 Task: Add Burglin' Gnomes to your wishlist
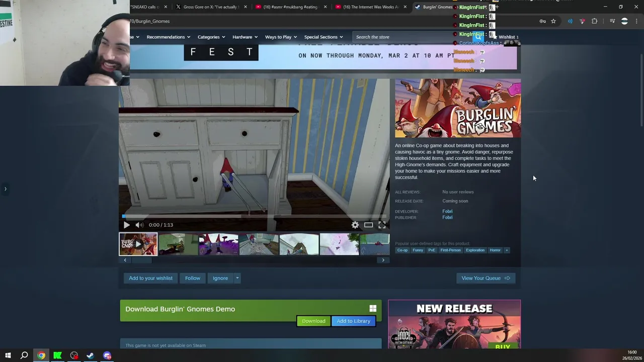click(150, 278)
